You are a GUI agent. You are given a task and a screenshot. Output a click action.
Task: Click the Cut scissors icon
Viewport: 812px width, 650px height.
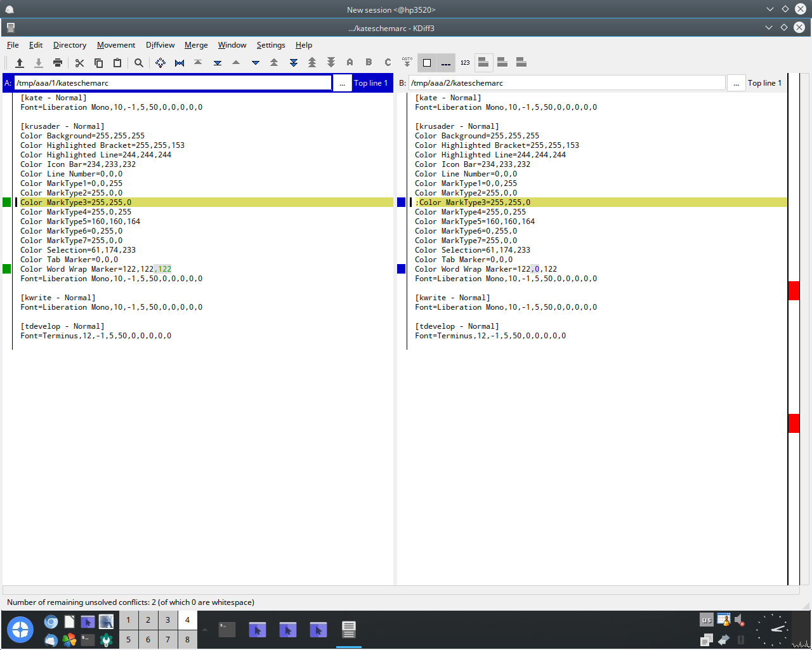[79, 63]
